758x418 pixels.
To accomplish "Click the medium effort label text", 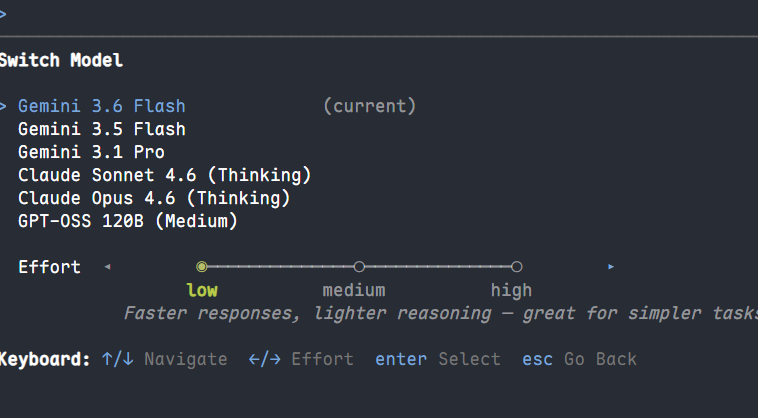I will click(x=354, y=290).
